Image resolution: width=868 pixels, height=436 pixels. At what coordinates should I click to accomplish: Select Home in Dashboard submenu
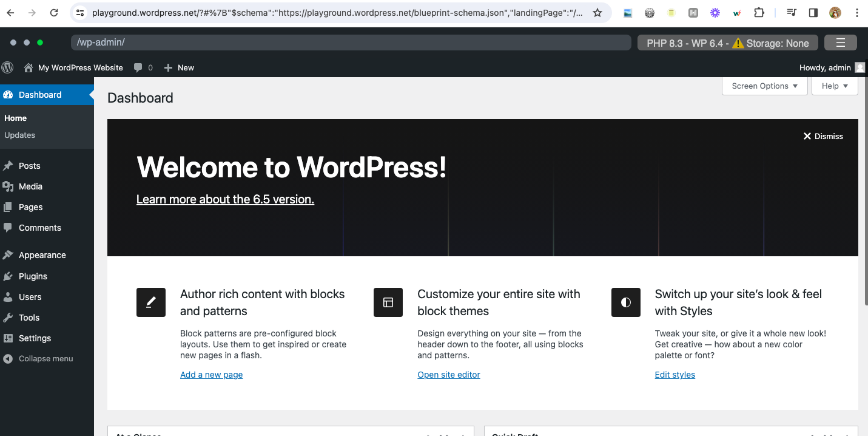click(x=16, y=118)
